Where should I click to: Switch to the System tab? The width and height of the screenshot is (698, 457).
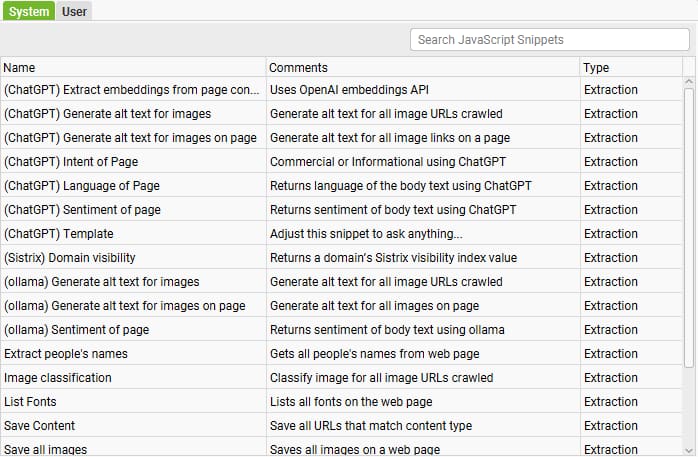[28, 11]
